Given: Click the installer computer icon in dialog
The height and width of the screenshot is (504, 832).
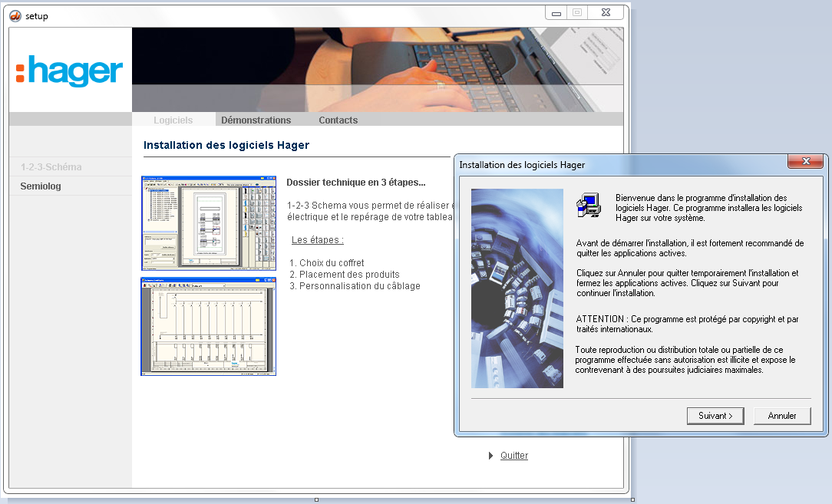Looking at the screenshot, I should (x=589, y=206).
